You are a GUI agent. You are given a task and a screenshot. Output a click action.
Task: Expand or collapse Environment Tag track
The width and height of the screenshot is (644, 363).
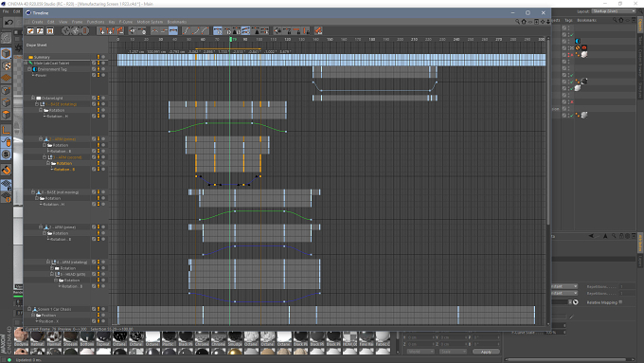tap(29, 69)
